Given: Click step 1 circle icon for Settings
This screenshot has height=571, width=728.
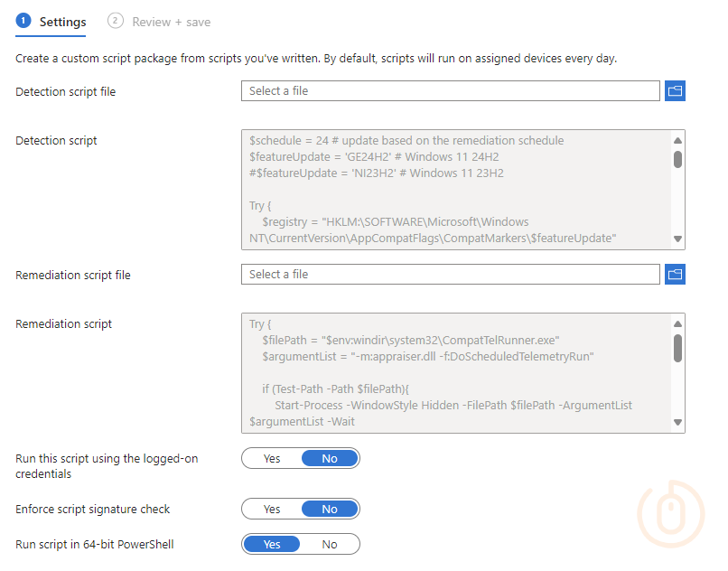Looking at the screenshot, I should [23, 21].
